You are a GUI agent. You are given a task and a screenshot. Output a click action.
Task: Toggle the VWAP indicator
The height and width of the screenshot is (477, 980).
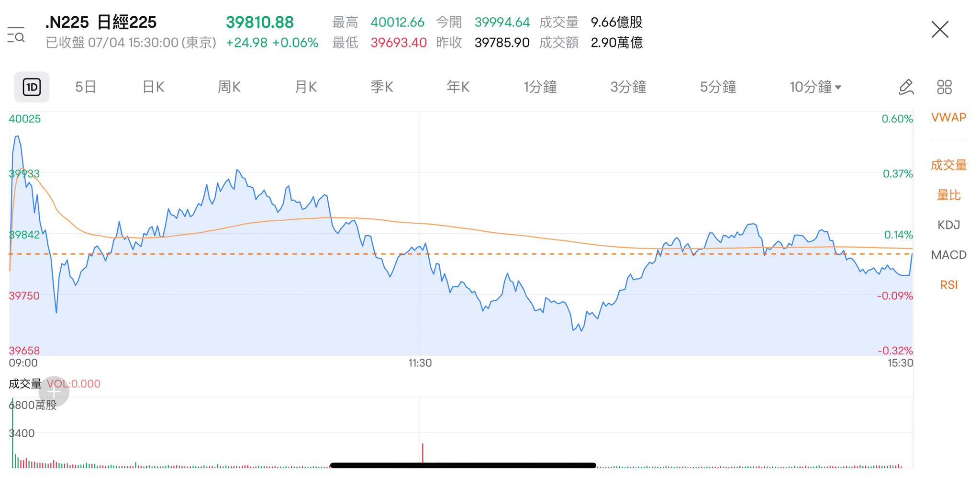(948, 117)
